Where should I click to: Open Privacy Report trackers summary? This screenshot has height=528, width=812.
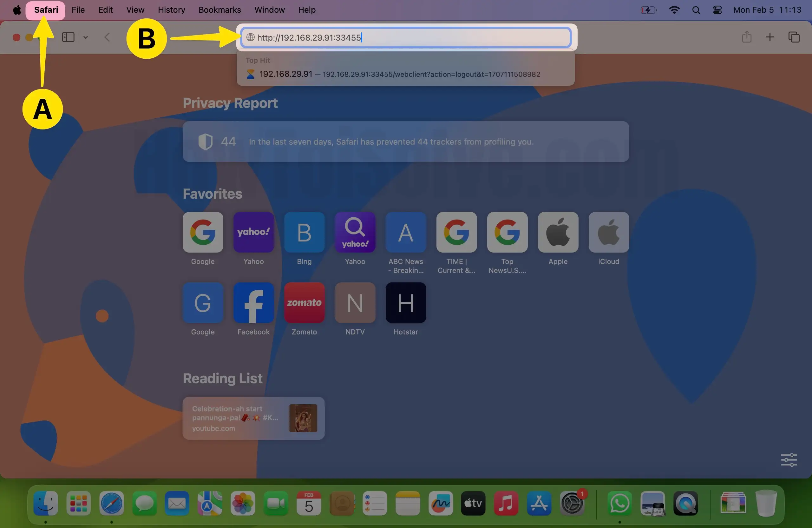click(405, 141)
